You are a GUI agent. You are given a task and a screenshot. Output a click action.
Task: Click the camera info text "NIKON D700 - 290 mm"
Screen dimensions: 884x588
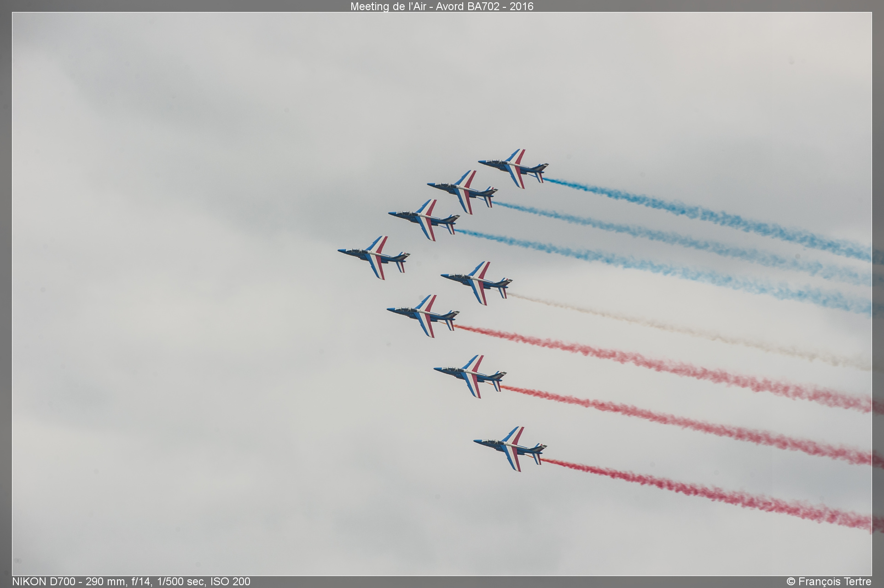point(69,582)
